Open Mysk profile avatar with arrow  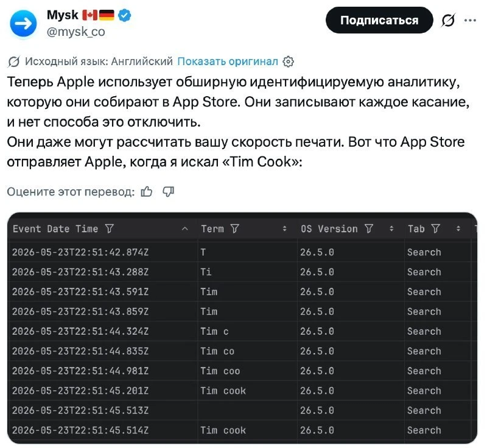pyautogui.click(x=23, y=24)
